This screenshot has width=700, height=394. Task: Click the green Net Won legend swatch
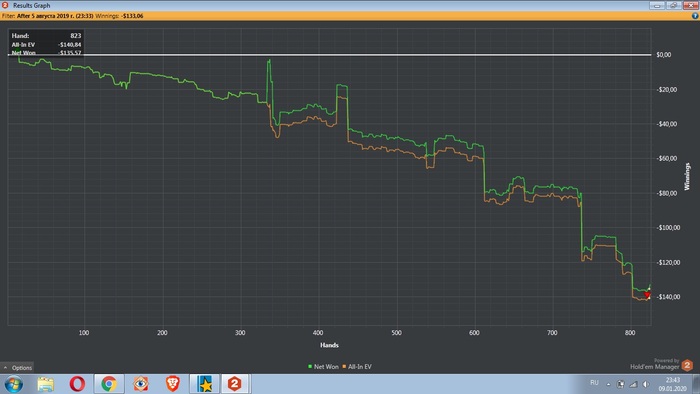pos(310,366)
